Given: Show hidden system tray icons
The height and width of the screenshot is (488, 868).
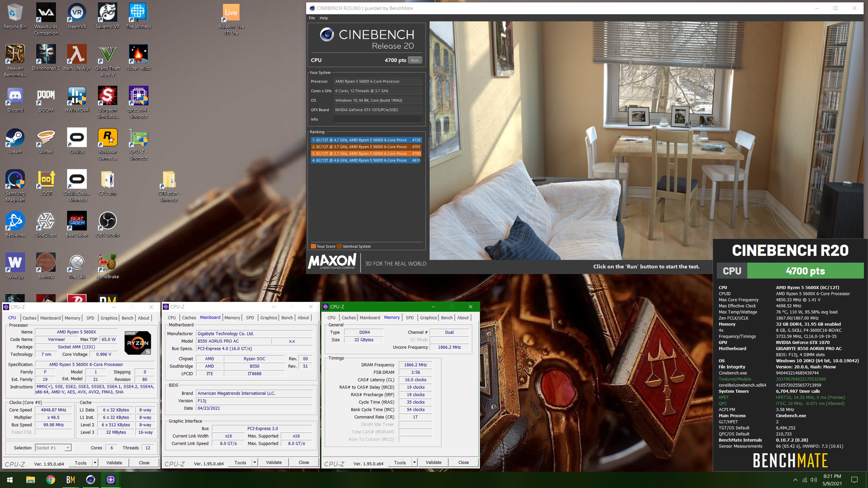Looking at the screenshot, I should pyautogui.click(x=795, y=480).
